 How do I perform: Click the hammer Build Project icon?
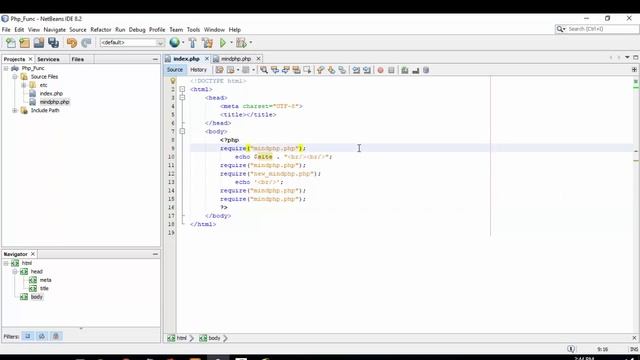tap(193, 42)
